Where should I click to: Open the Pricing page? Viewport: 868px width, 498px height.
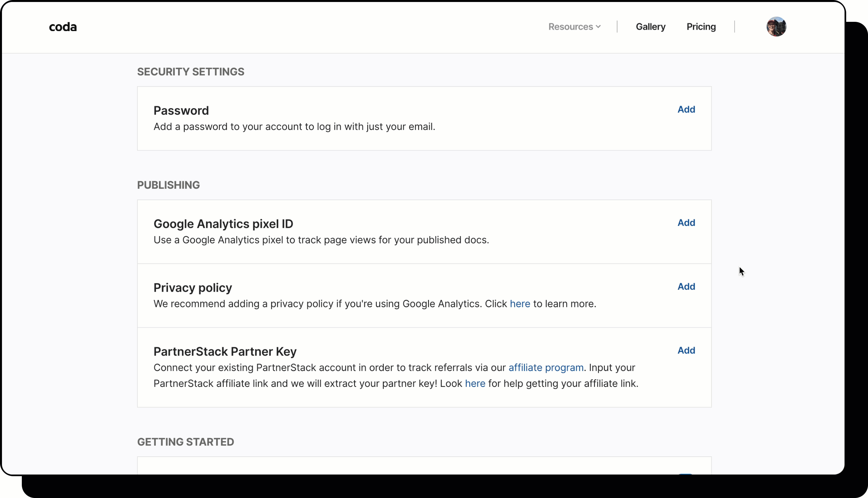click(701, 26)
